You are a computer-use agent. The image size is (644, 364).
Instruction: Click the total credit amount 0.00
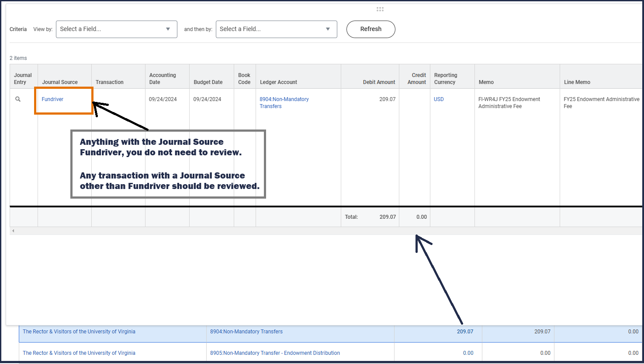click(422, 217)
